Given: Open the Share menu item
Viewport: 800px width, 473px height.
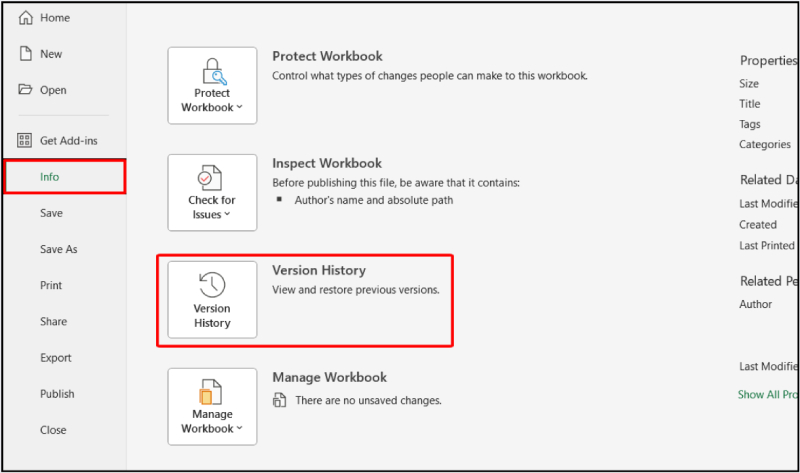Looking at the screenshot, I should 53,322.
